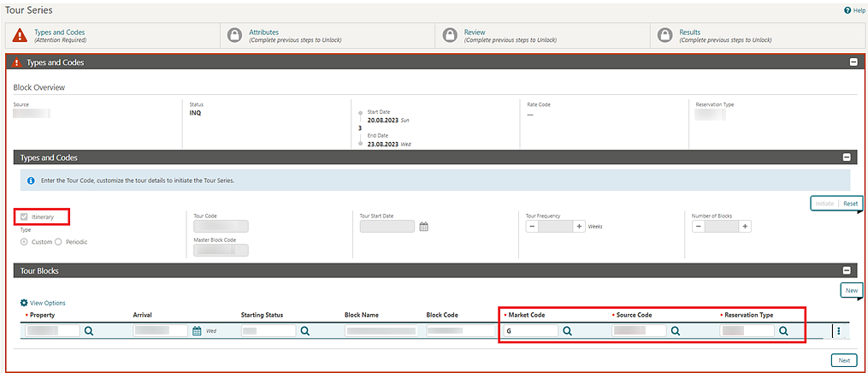The image size is (868, 373).
Task: Search Starting Status with the magnifier icon
Action: coord(304,331)
